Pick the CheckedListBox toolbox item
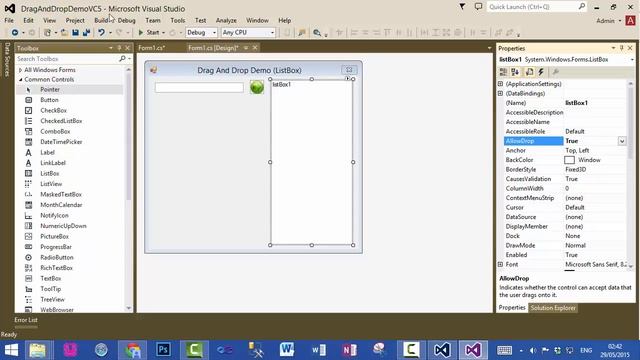The height and width of the screenshot is (360, 640). click(61, 121)
